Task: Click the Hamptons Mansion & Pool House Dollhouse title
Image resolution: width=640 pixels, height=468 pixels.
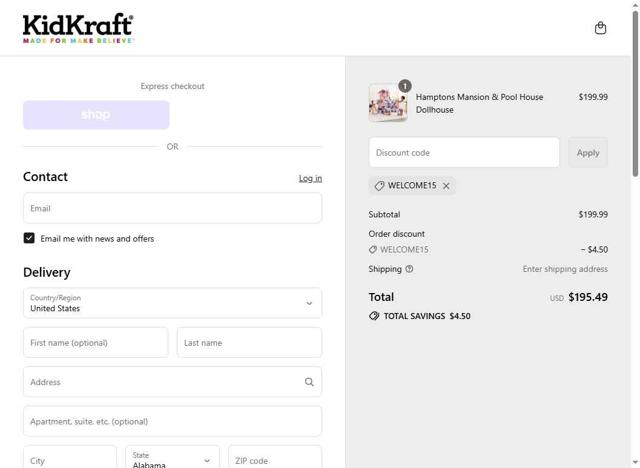Action: 479,103
